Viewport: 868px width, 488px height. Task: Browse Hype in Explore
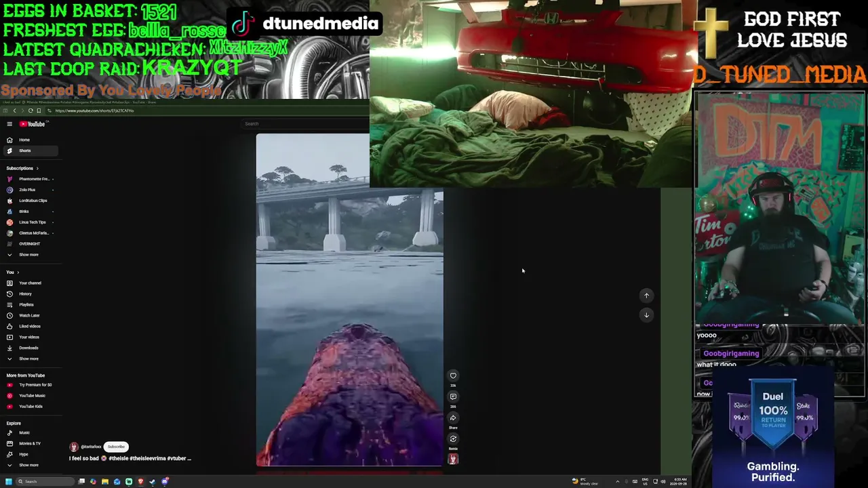click(30, 454)
